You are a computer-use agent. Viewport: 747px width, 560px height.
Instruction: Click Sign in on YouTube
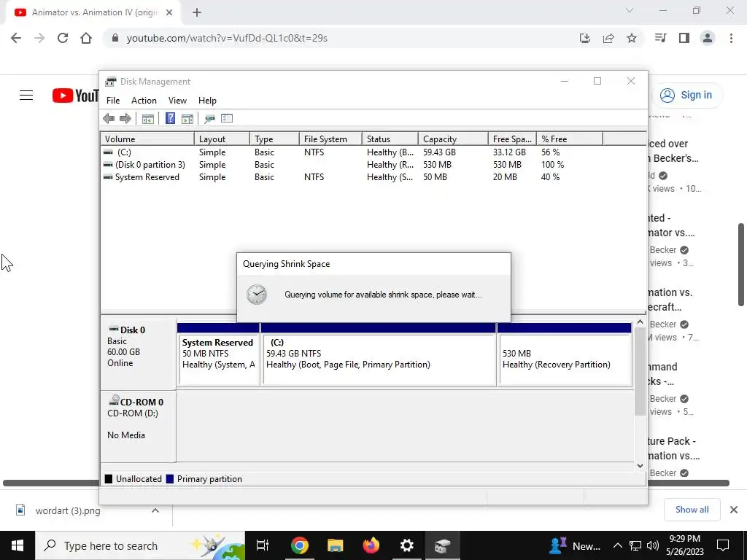tap(686, 96)
